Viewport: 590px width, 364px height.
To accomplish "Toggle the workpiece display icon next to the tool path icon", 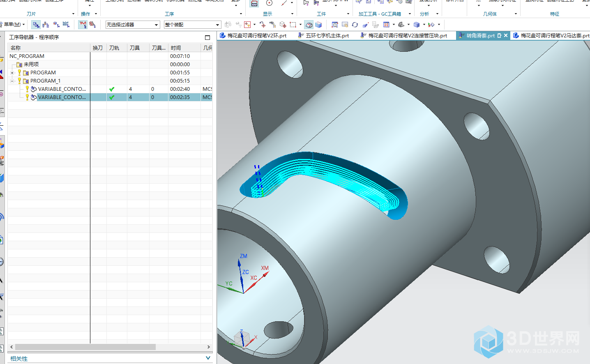I will (92, 25).
